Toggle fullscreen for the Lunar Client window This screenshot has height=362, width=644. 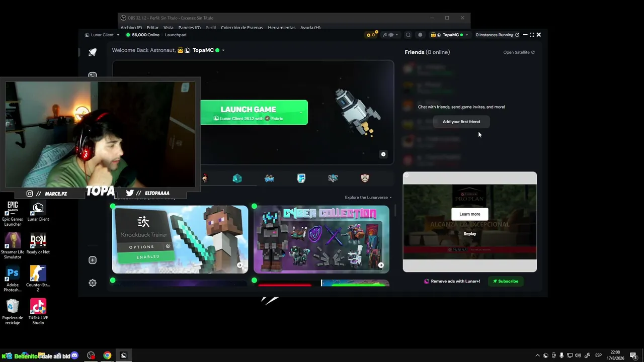[532, 35]
